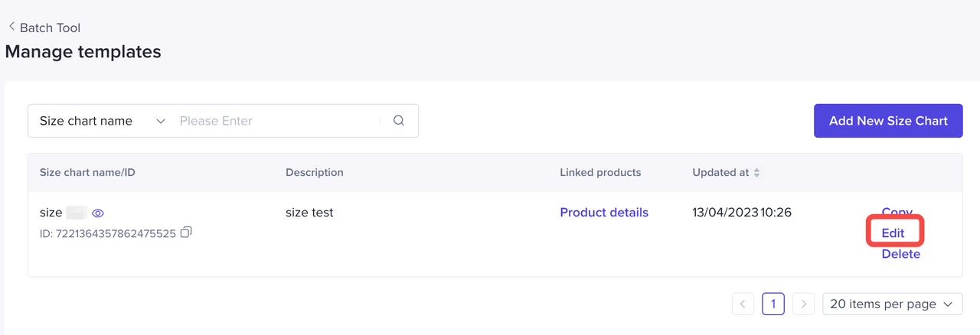This screenshot has width=980, height=335.
Task: Sort by Updated at using sort arrows
Action: tap(756, 173)
